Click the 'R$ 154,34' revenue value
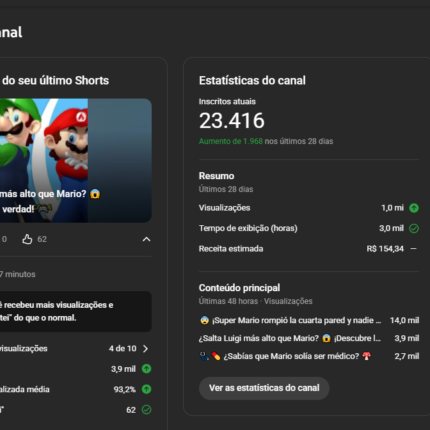This screenshot has height=430, width=430. tap(385, 249)
